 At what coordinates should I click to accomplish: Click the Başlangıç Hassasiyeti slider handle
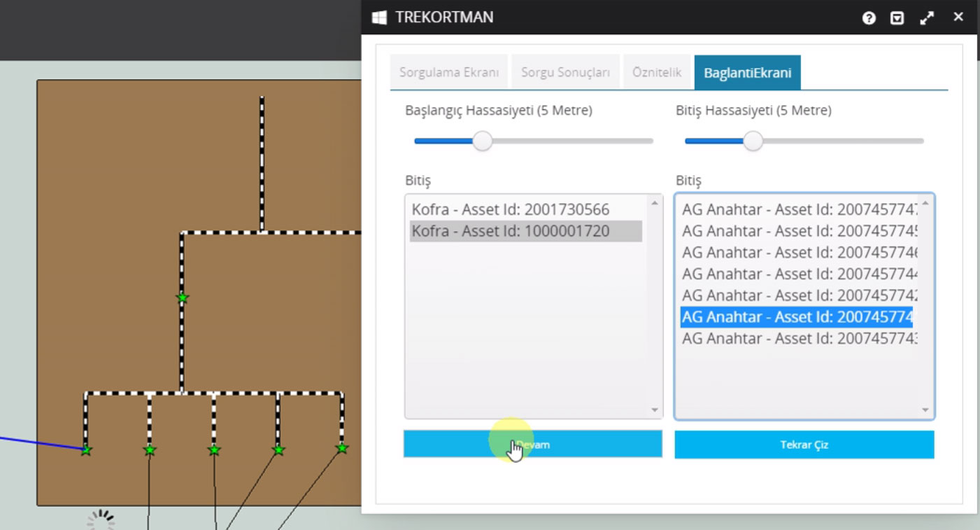(x=482, y=141)
